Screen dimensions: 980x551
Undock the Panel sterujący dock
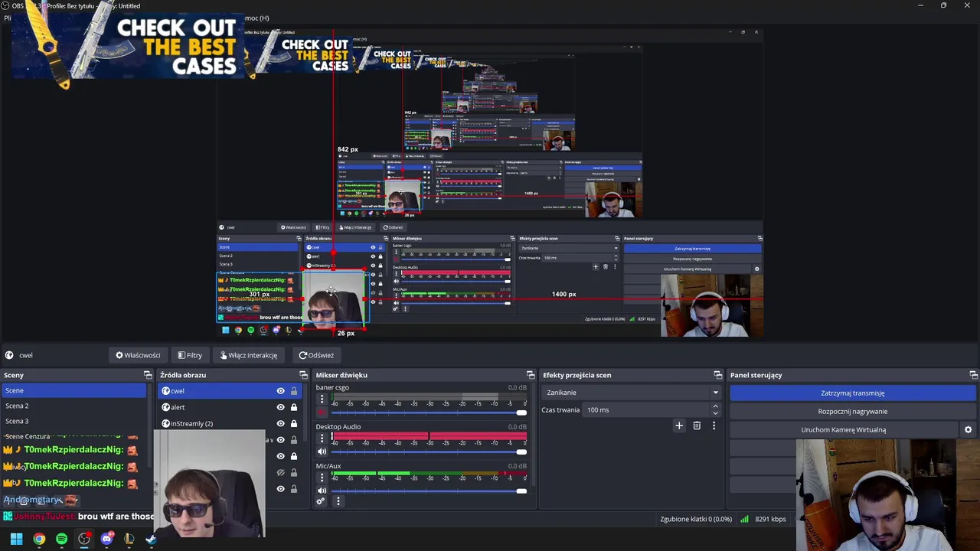[973, 375]
